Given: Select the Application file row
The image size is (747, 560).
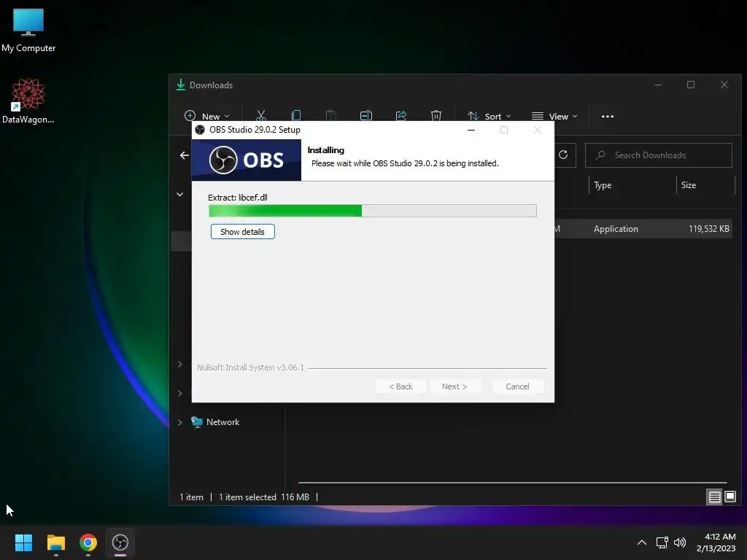Looking at the screenshot, I should pos(643,228).
